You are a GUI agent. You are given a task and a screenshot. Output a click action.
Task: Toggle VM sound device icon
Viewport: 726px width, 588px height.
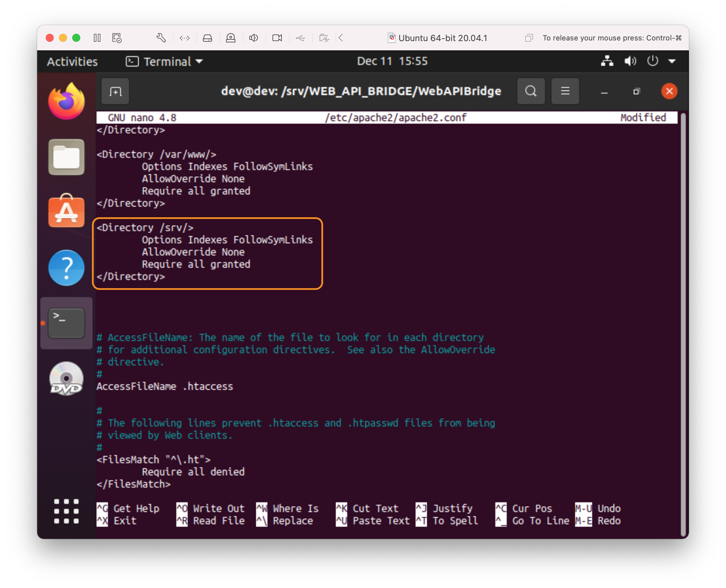[x=254, y=38]
